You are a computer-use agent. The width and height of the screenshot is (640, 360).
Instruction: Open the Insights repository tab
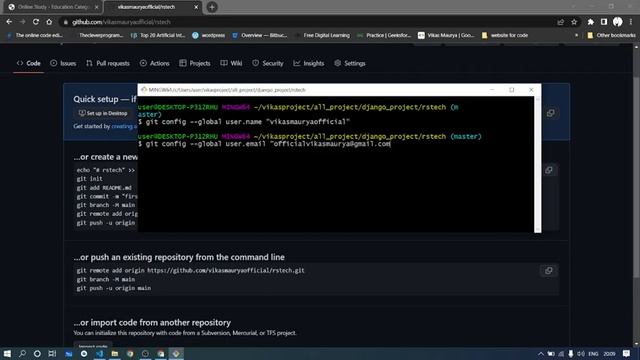point(309,63)
